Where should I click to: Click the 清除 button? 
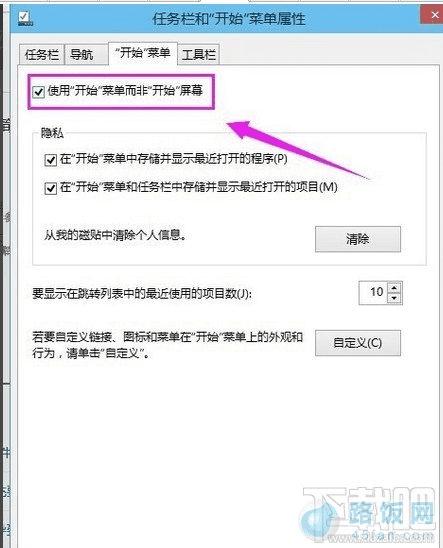pos(358,239)
